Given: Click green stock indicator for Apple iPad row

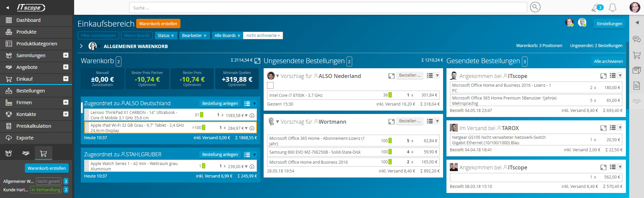Looking at the screenshot, I should pos(204,128).
